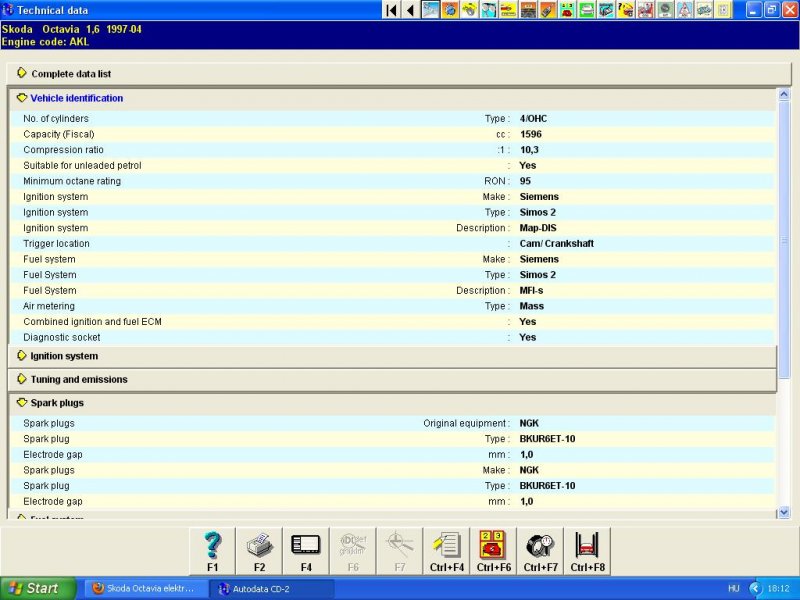Viewport: 800px width, 600px height.
Task: Select the Capacity (Fiscal) row
Action: tap(392, 134)
